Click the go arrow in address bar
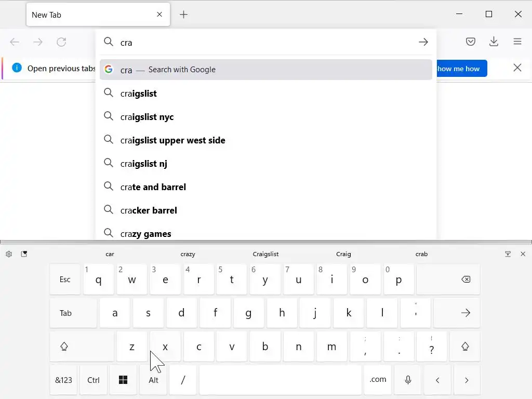This screenshot has width=532, height=399. [423, 42]
